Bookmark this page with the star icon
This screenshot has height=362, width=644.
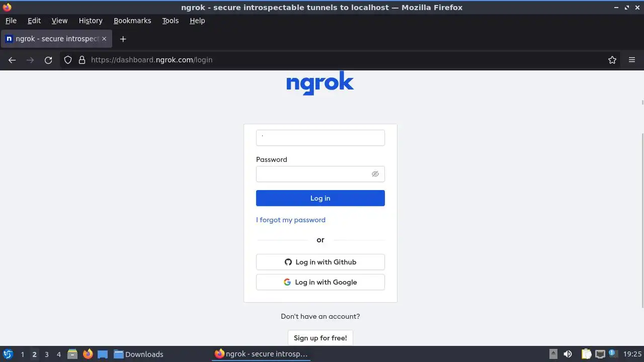(x=612, y=60)
